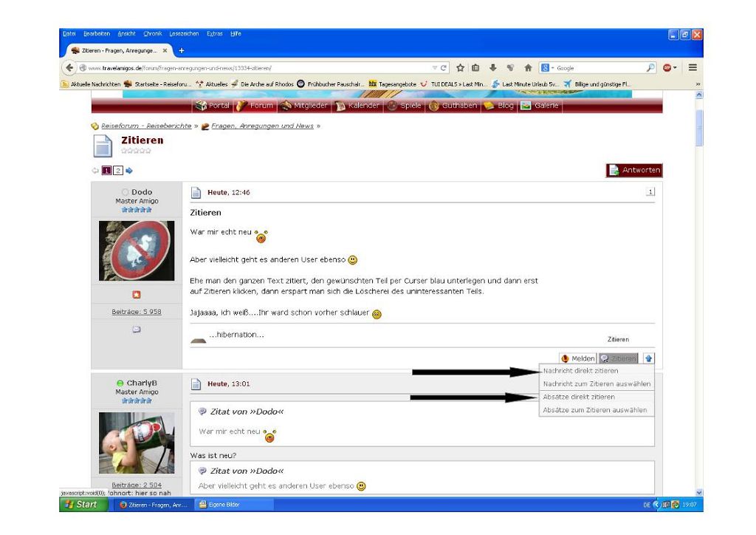Click the private message icon under Dodo
Screen dimensions: 756x535
point(137,329)
